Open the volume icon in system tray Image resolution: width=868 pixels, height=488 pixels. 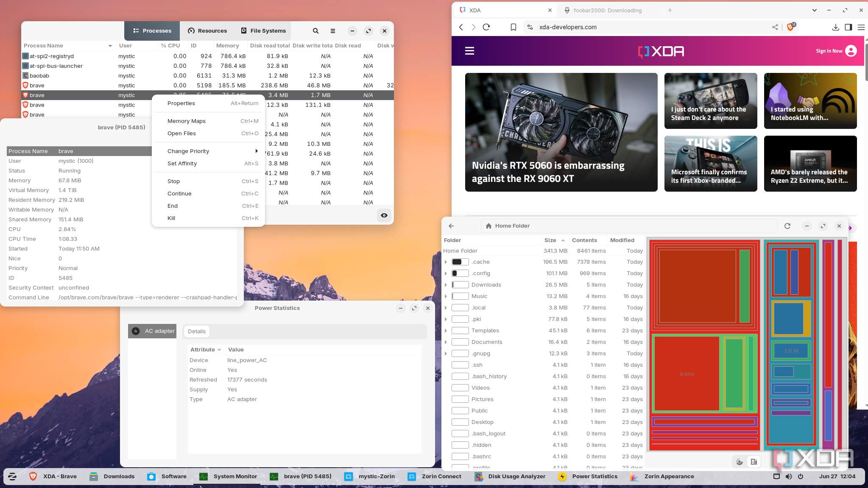coord(788,477)
